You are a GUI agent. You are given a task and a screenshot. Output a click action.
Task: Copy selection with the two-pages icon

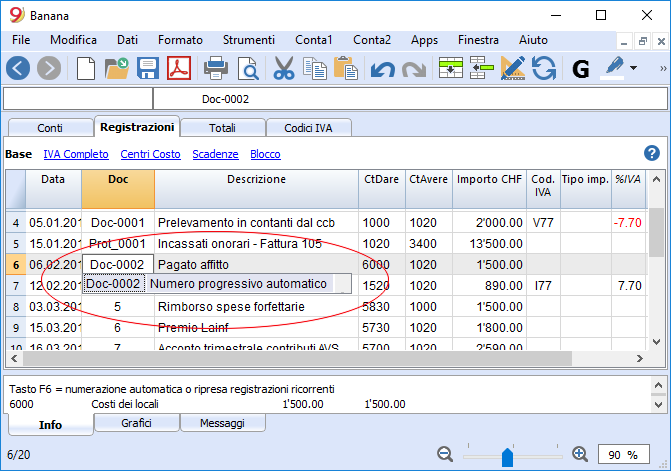(x=315, y=68)
